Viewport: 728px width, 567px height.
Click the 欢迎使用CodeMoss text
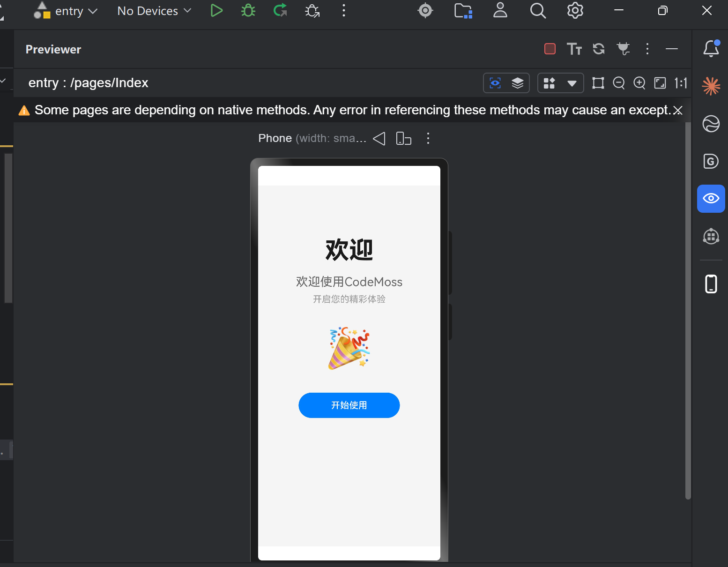[349, 282]
